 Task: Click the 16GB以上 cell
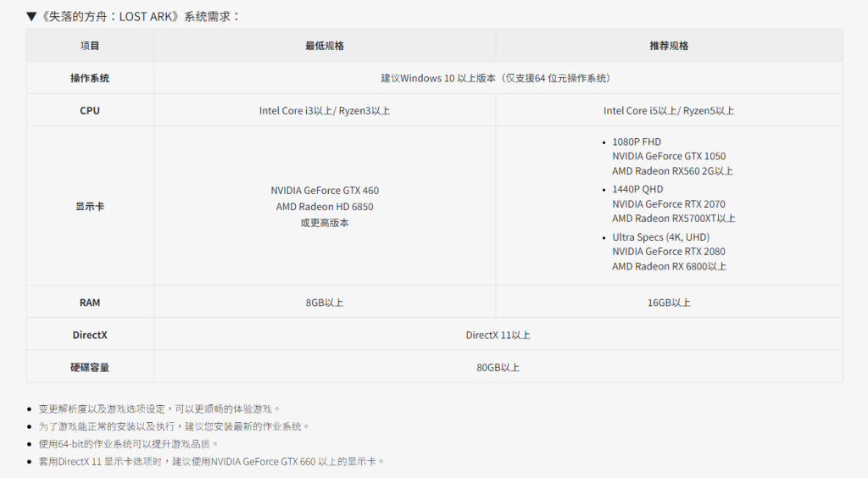tap(669, 303)
